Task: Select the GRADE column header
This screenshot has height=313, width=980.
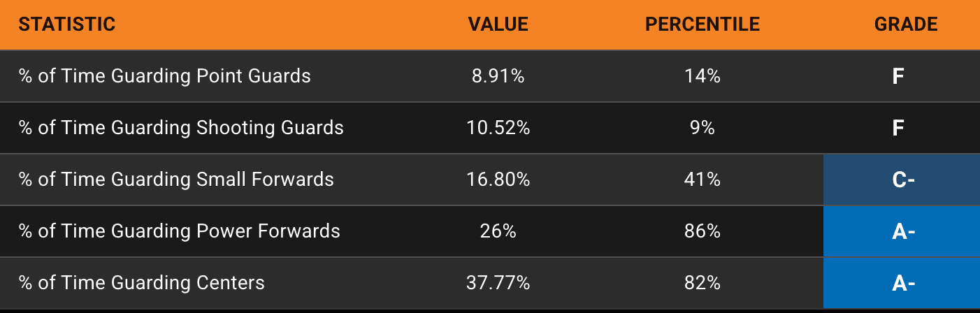Action: tap(905, 24)
